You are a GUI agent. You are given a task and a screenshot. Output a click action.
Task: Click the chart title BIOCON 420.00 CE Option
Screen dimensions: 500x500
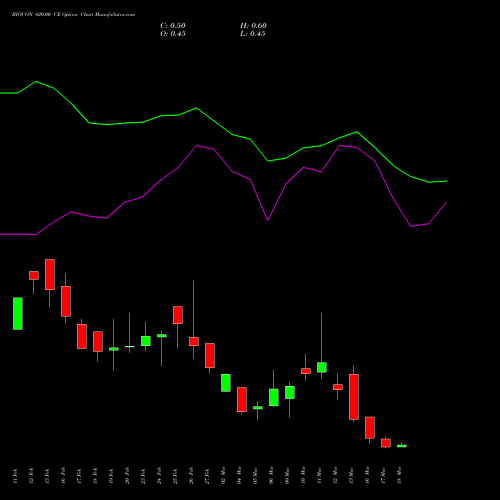tap(45, 15)
